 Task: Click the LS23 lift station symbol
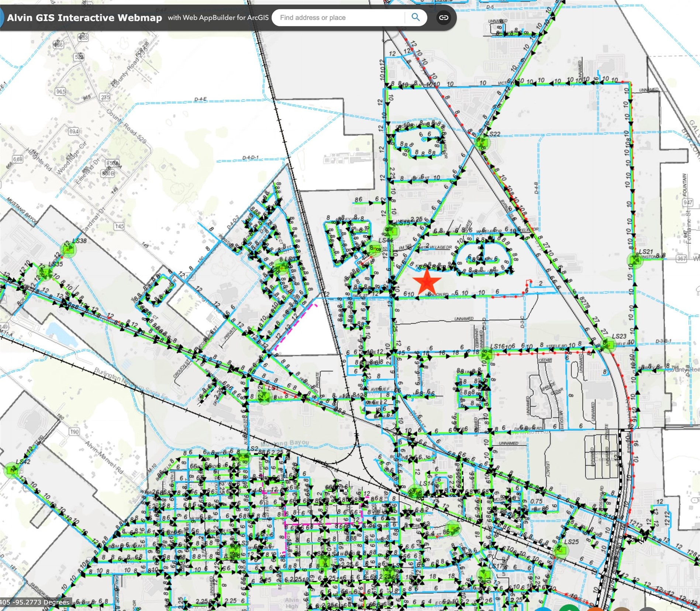[606, 344]
